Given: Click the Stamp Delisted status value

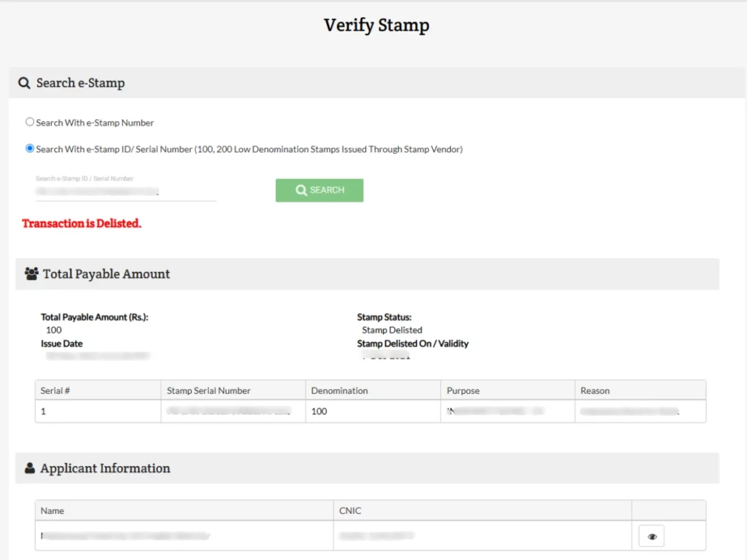Looking at the screenshot, I should point(392,330).
